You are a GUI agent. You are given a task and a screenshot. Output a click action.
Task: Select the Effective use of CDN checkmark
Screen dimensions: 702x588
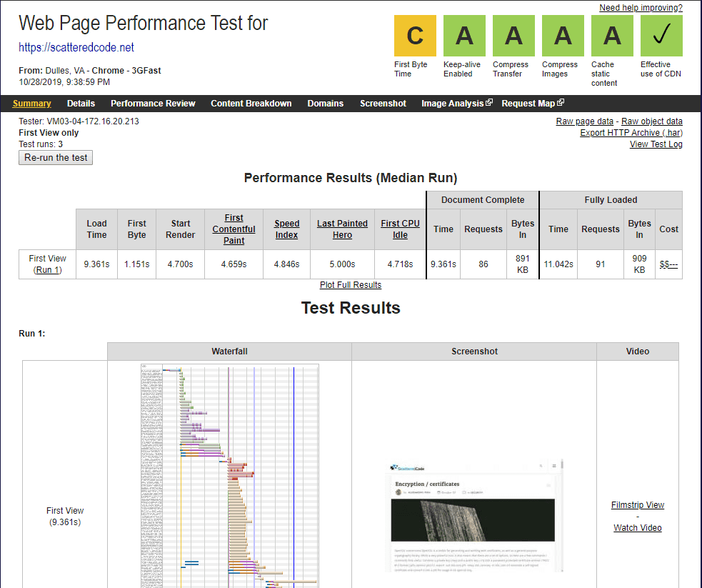pyautogui.click(x=661, y=35)
